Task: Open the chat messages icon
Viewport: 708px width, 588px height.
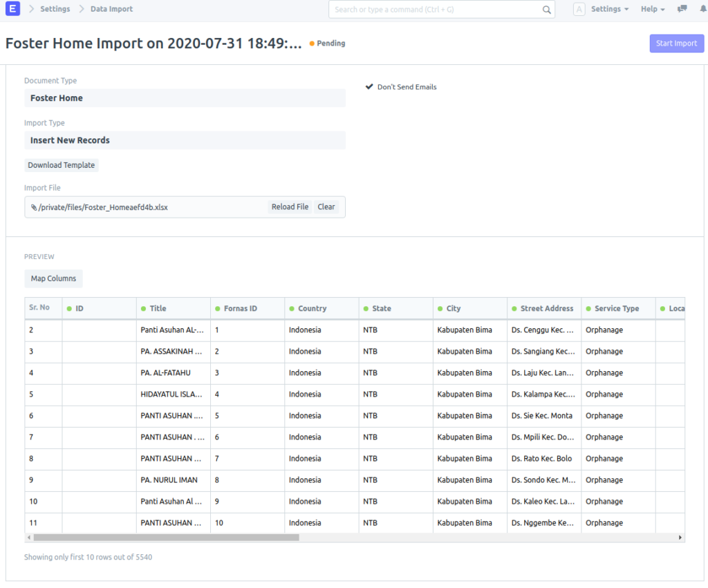Action: pos(682,9)
